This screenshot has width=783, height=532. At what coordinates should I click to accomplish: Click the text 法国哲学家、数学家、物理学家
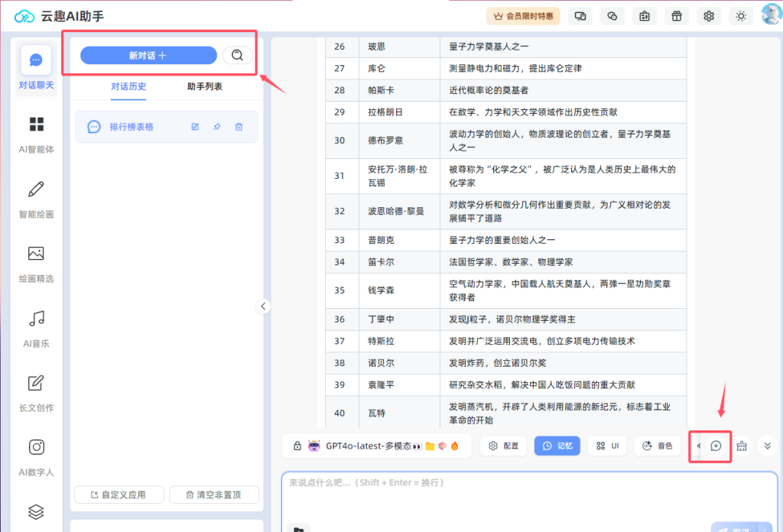pyautogui.click(x=510, y=262)
